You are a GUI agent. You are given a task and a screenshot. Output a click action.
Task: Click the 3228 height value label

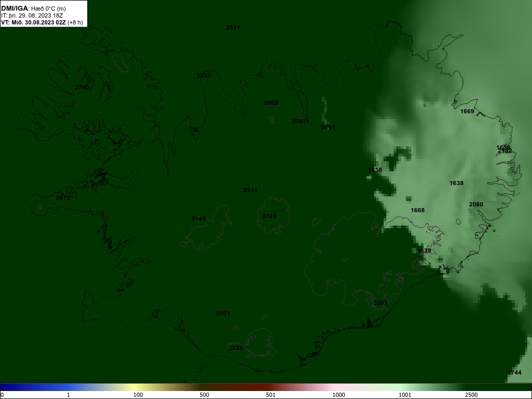point(236,348)
